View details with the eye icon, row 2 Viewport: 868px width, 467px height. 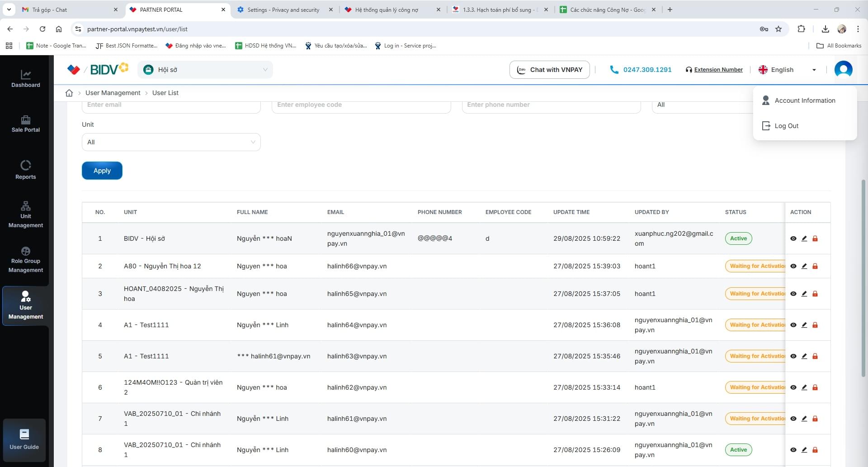click(x=793, y=266)
